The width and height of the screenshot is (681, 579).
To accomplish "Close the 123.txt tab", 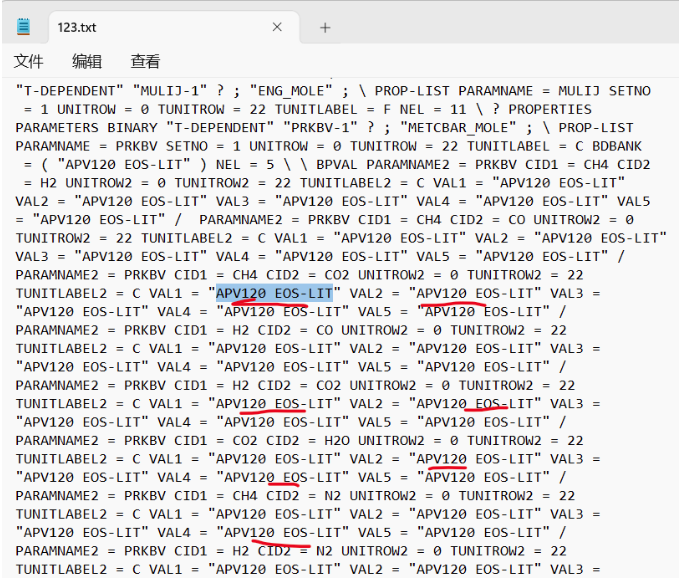I will point(277,27).
